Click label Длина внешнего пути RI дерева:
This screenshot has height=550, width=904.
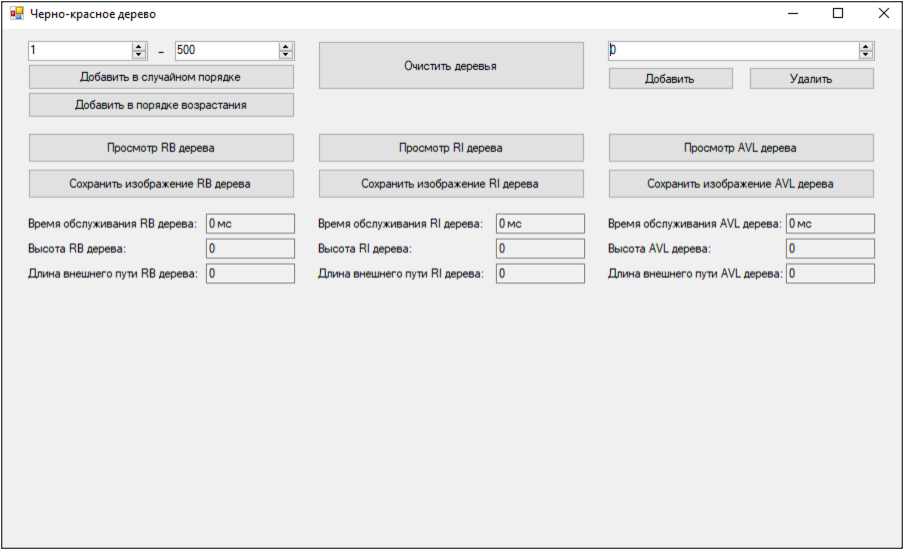[401, 274]
